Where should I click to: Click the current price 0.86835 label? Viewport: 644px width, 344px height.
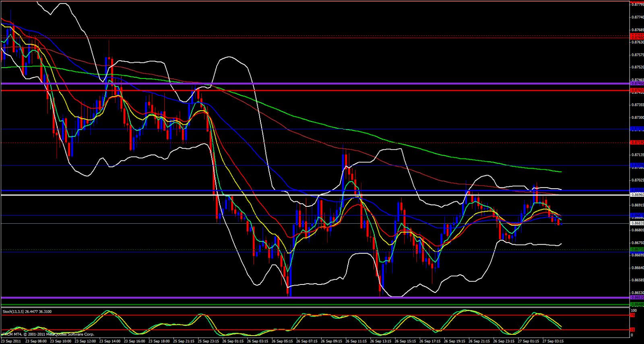point(637,223)
